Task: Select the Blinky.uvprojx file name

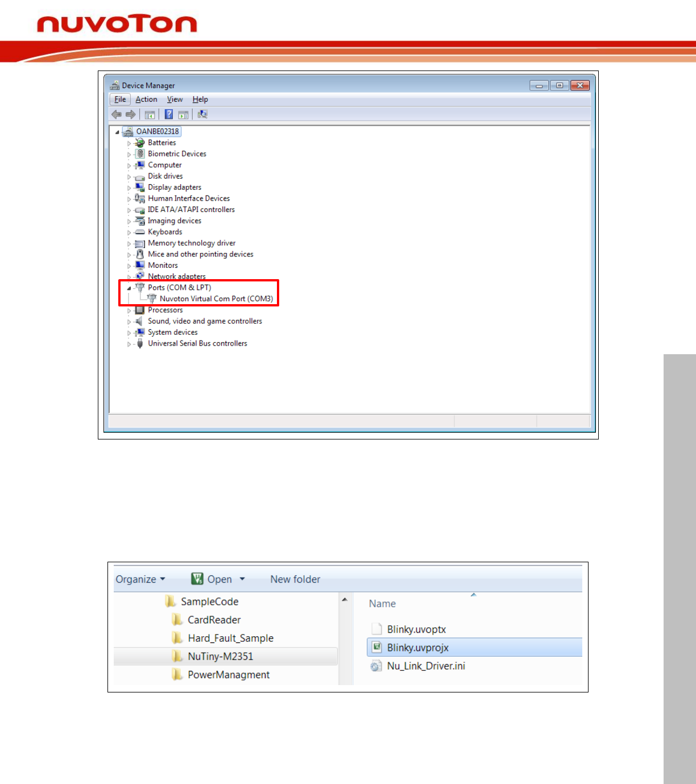Action: [x=418, y=648]
